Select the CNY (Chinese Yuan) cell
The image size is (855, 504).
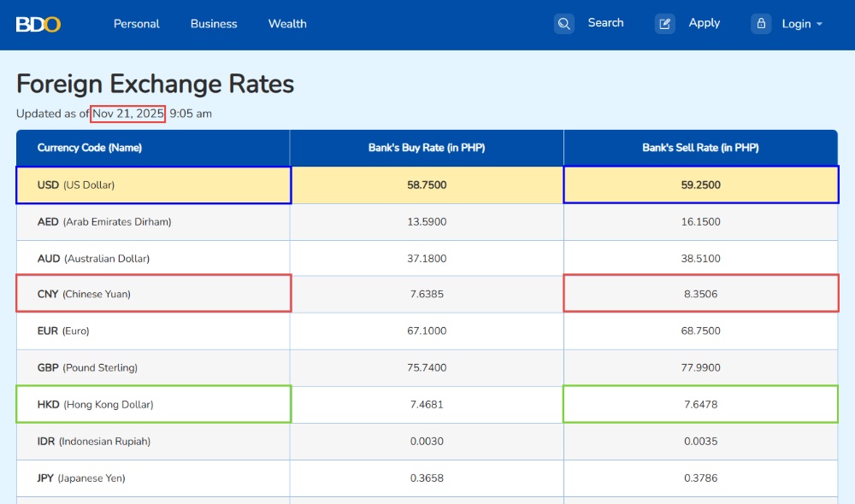(153, 294)
